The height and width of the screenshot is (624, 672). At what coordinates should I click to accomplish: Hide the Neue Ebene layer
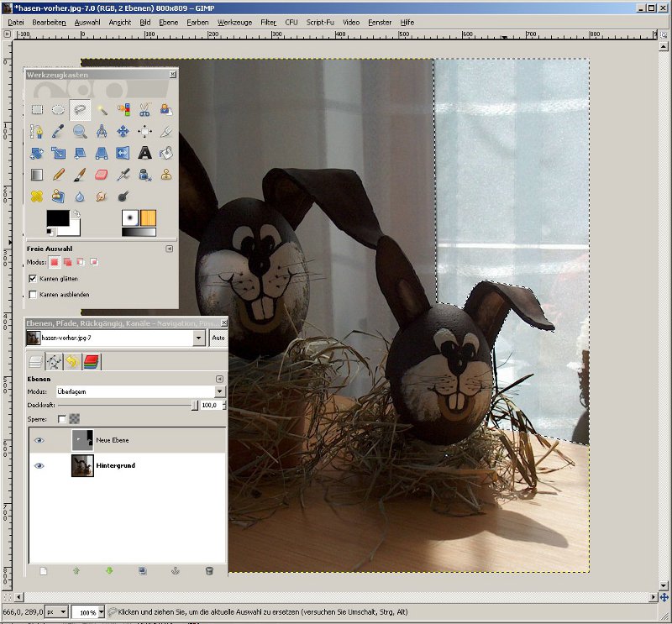point(39,439)
